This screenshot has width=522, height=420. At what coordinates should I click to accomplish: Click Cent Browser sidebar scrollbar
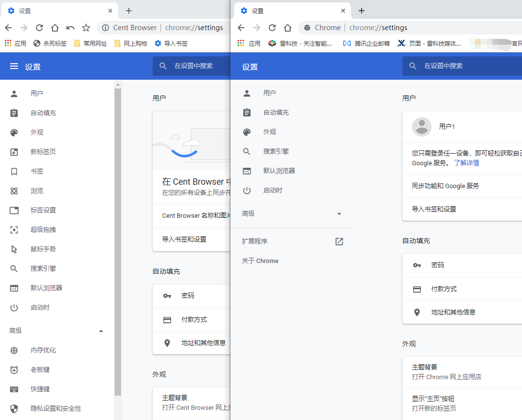[118, 242]
